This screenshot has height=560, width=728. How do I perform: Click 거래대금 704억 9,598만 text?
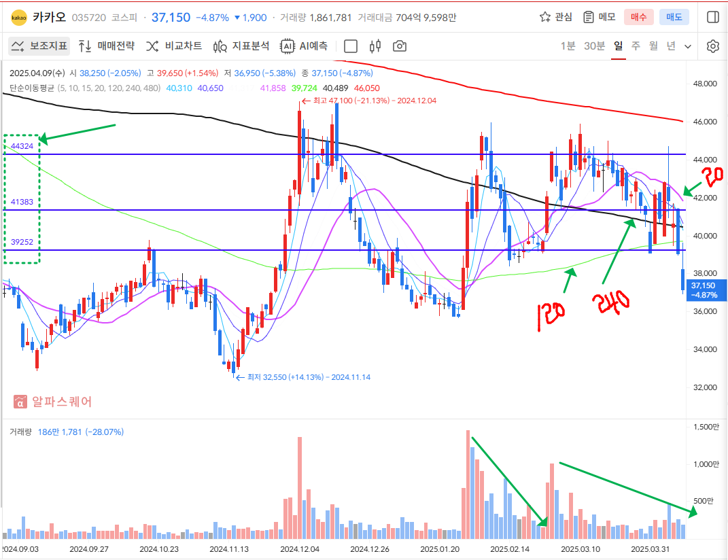click(406, 18)
